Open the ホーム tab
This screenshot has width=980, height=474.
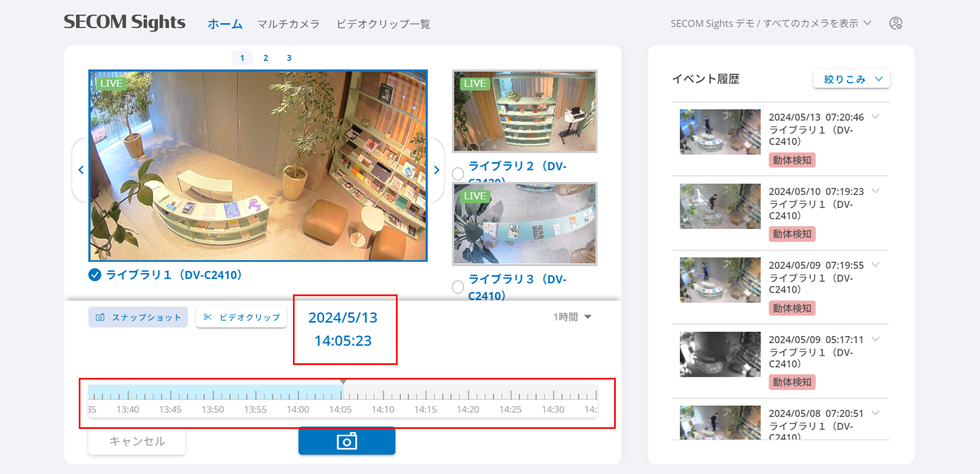[225, 24]
